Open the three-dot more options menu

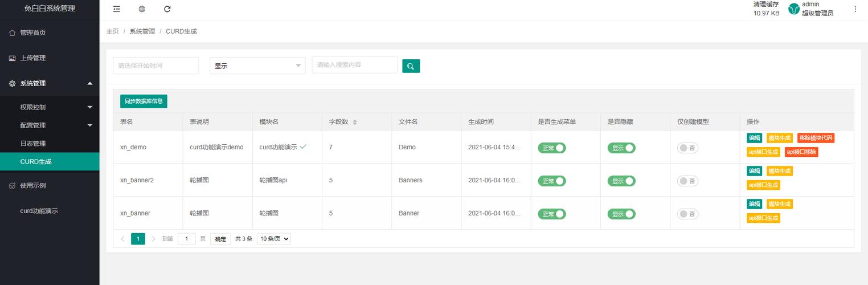click(x=855, y=9)
